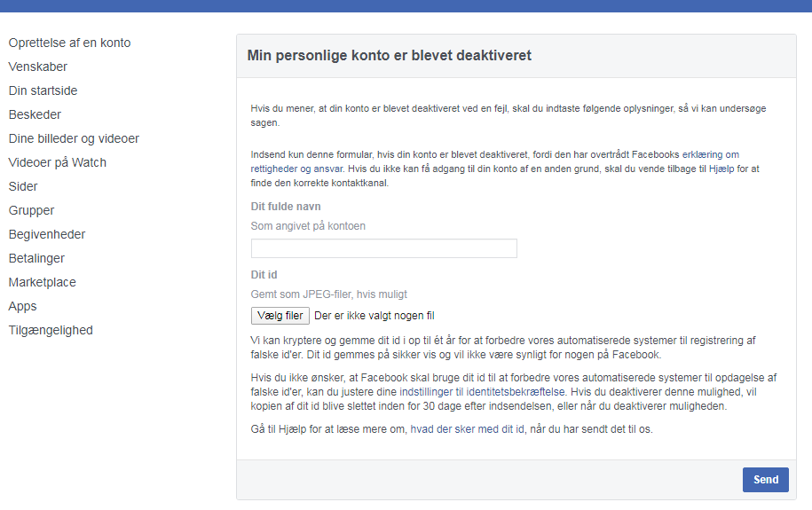Select Betalinger help topic
812x510 pixels.
(36, 258)
